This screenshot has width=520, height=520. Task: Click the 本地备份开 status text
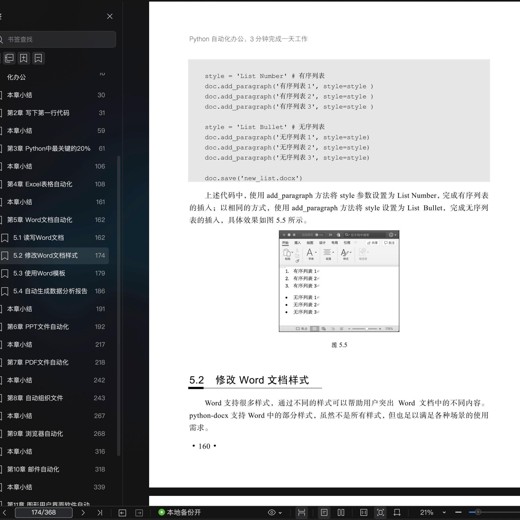[x=184, y=512]
